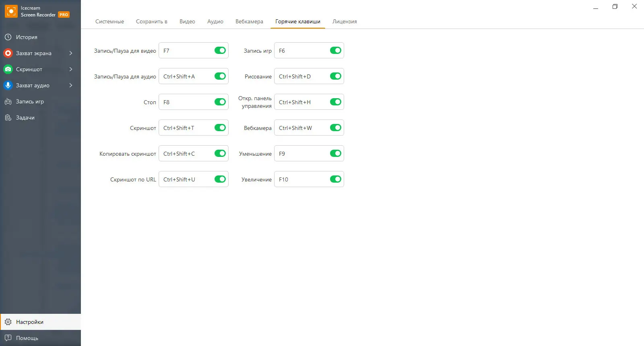Switch to the Видео tab
This screenshot has height=346, width=644.
[187, 21]
